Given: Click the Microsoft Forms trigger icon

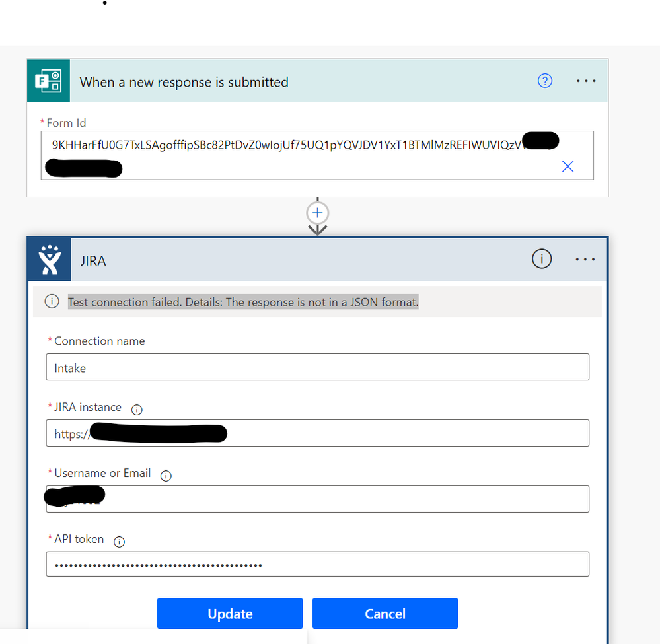Looking at the screenshot, I should [x=48, y=81].
